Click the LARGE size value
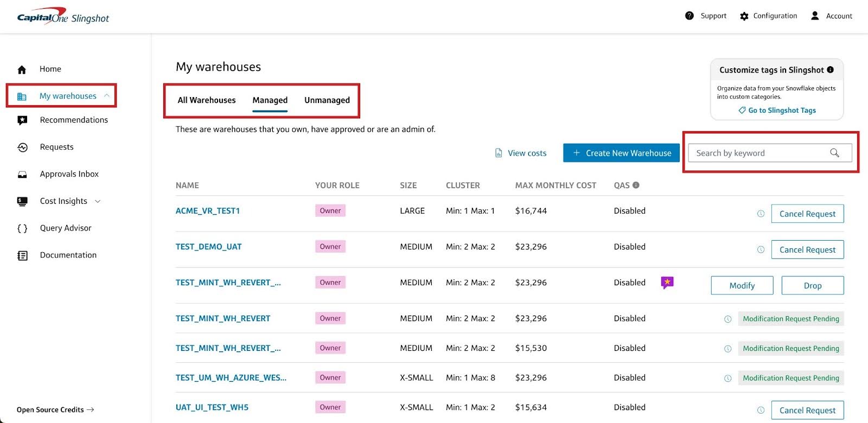 click(412, 211)
